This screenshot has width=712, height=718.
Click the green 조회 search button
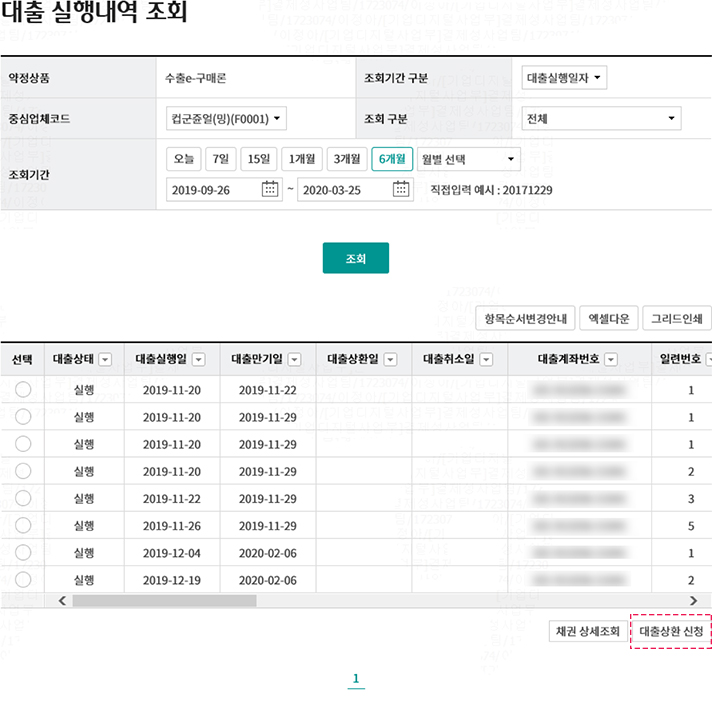click(355, 258)
